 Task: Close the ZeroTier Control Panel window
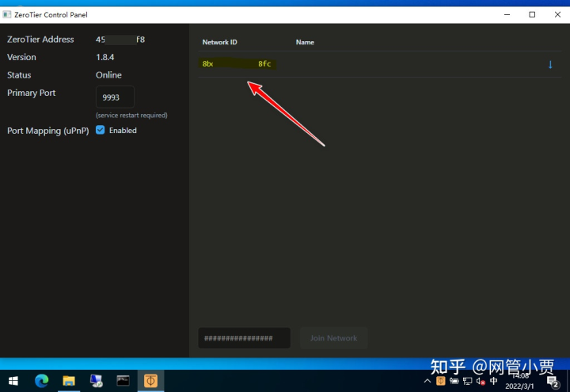tap(557, 14)
